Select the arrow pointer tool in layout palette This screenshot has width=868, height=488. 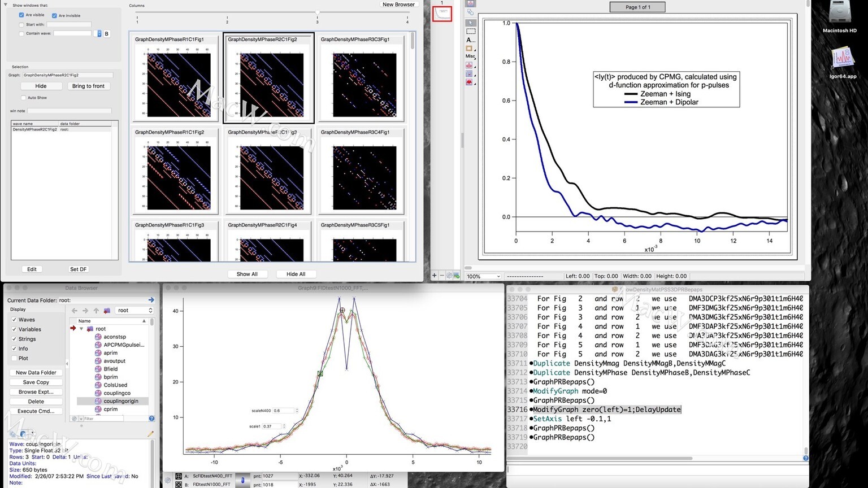(x=470, y=23)
